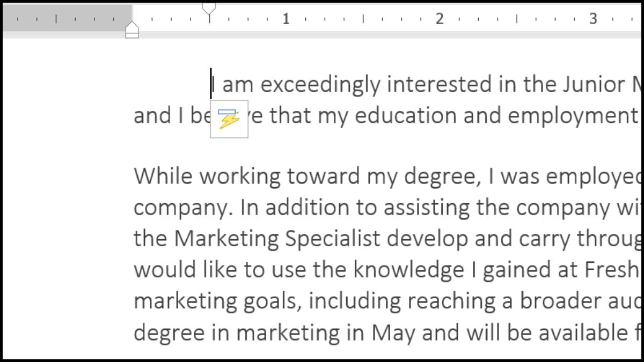Click the 1 inch mark on ruler

tap(286, 19)
